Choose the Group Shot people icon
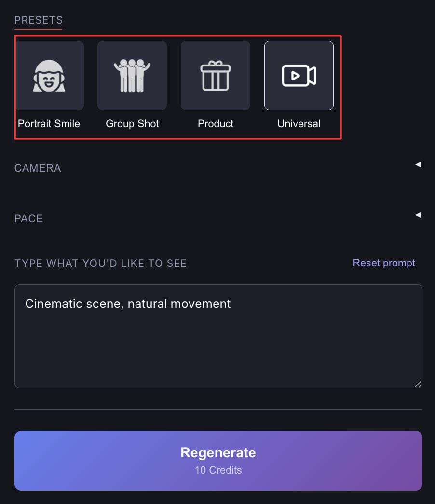This screenshot has height=504, width=435. [x=132, y=76]
